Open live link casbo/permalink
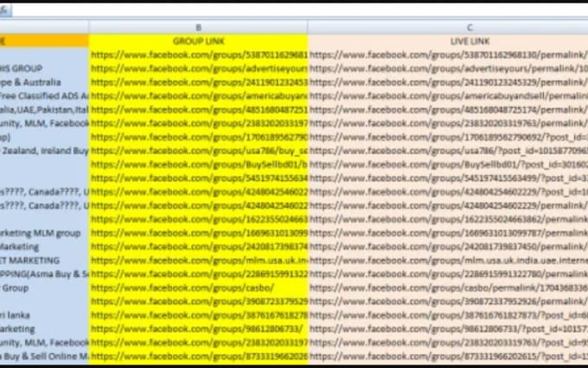 pos(448,288)
